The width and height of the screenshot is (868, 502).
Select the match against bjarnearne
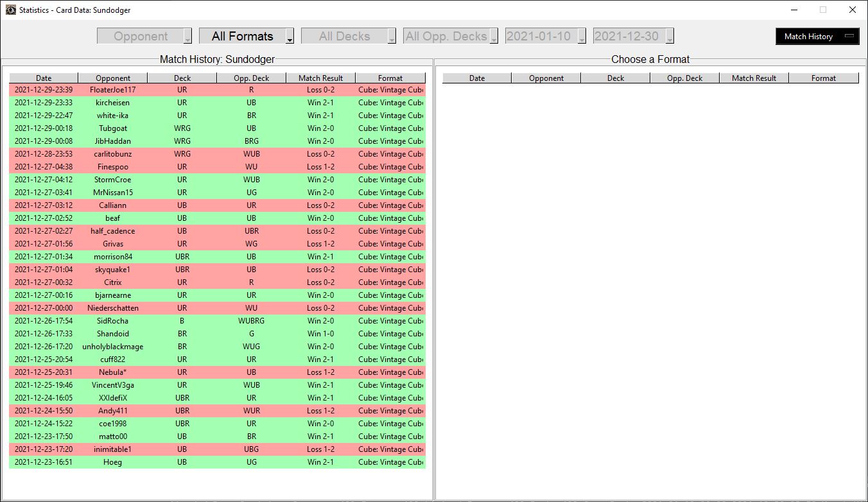point(217,295)
